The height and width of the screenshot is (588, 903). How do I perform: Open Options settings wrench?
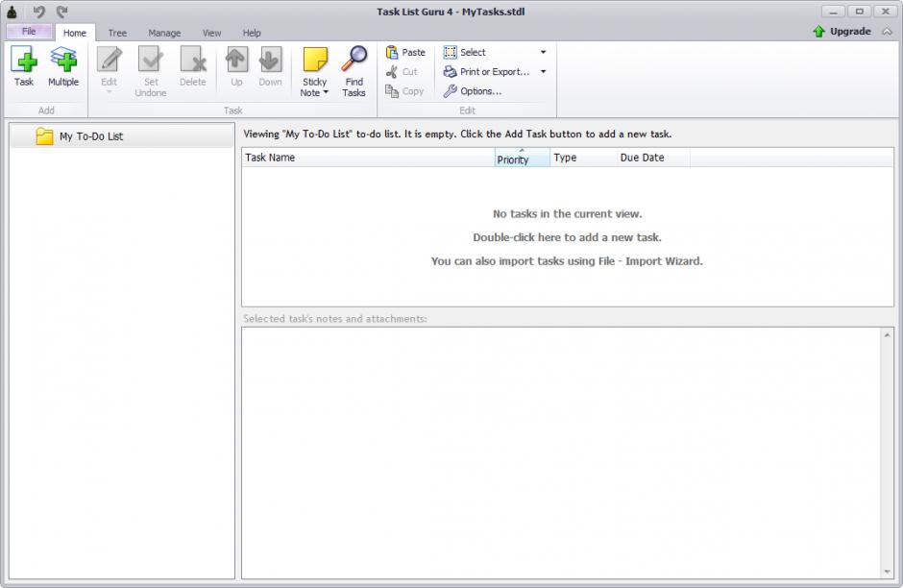coord(473,91)
